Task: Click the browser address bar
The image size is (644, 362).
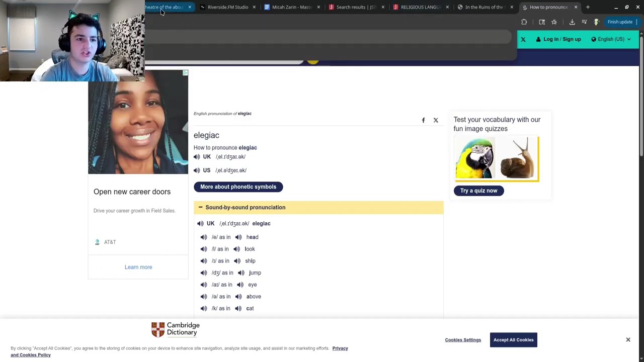Action: coord(327,37)
